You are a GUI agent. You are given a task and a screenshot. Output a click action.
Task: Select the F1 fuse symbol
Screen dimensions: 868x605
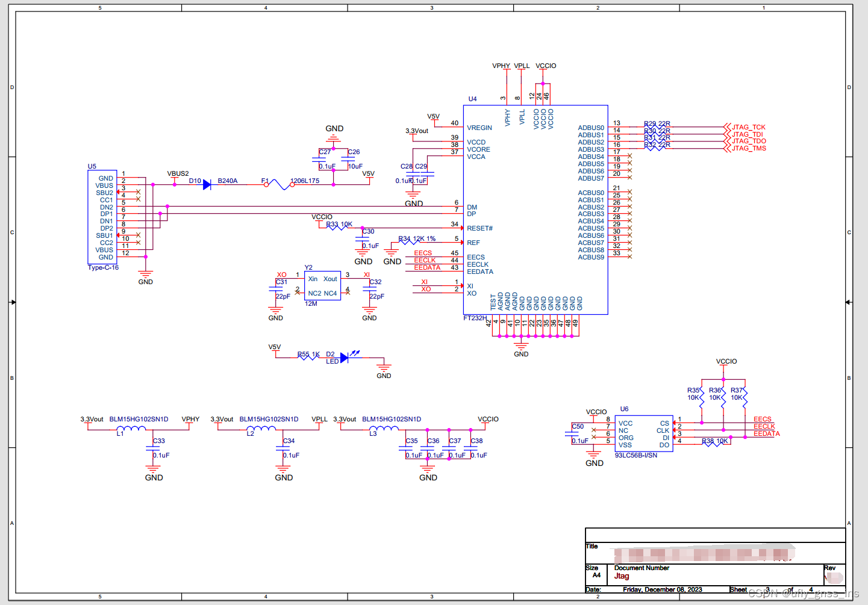(x=279, y=185)
